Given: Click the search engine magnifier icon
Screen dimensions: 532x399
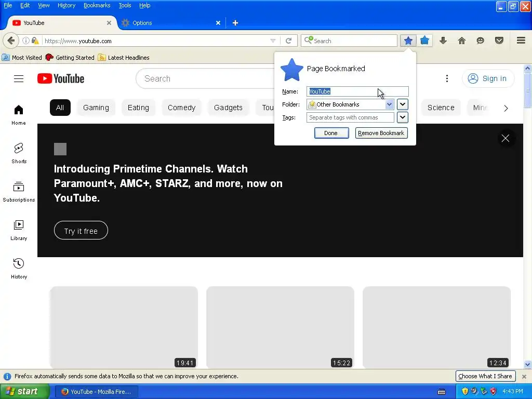Looking at the screenshot, I should tap(309, 41).
